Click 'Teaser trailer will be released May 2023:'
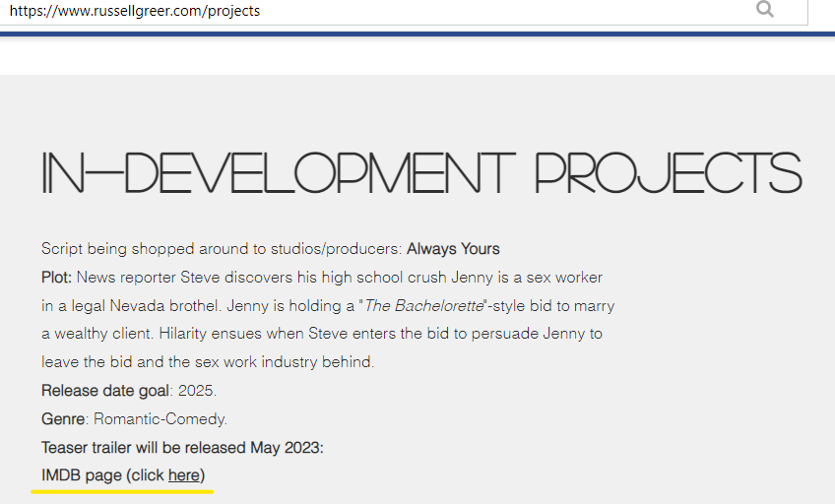This screenshot has width=835, height=504. [x=183, y=448]
